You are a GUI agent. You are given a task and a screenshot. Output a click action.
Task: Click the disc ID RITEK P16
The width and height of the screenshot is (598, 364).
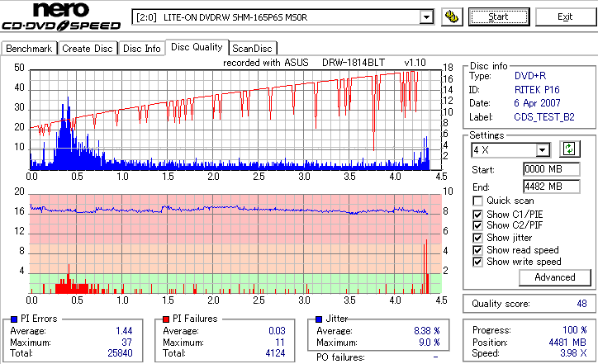[x=537, y=90]
